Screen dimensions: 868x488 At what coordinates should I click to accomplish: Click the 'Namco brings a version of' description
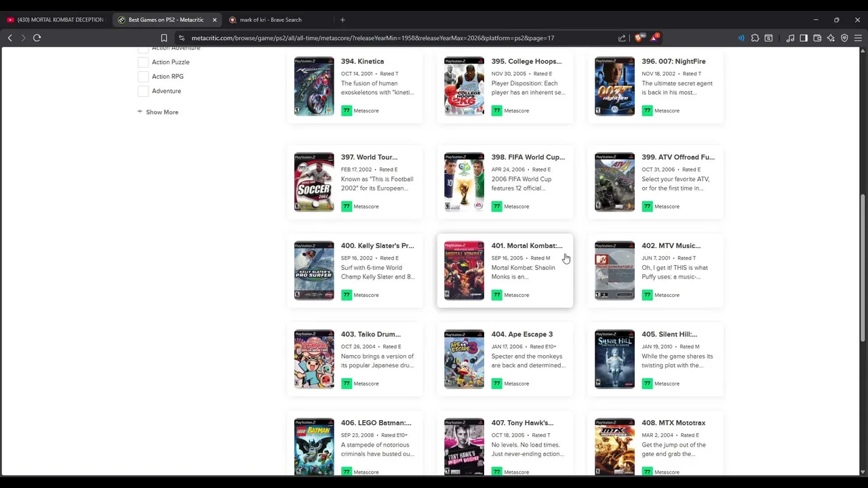coord(377,361)
